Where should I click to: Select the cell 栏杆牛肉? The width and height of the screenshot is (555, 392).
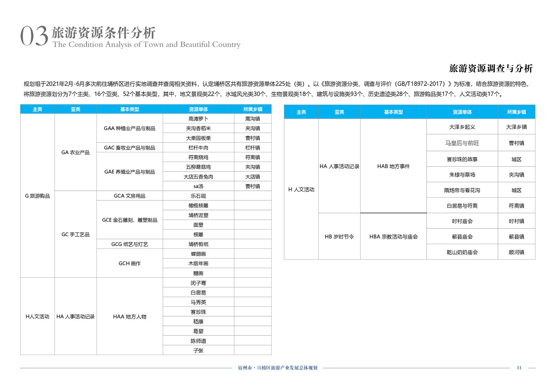198,148
